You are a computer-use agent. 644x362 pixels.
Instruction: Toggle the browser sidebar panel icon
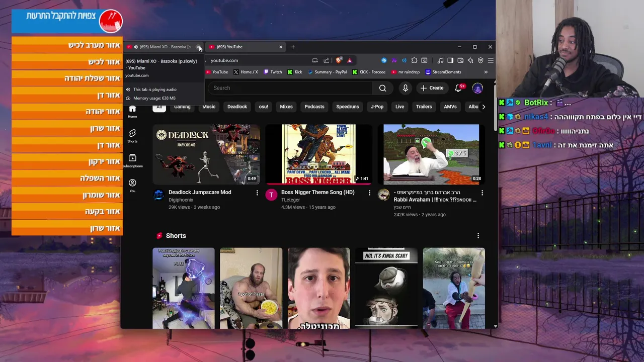(x=450, y=60)
